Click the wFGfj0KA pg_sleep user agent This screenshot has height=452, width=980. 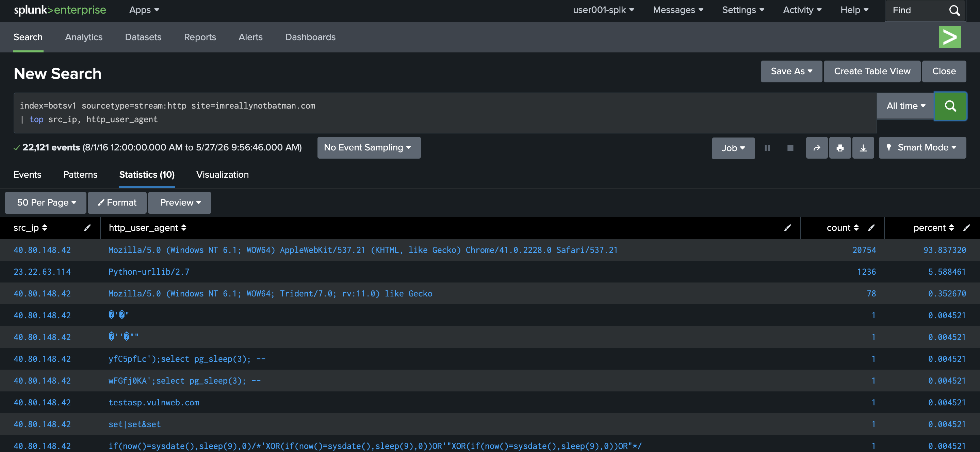[184, 381]
